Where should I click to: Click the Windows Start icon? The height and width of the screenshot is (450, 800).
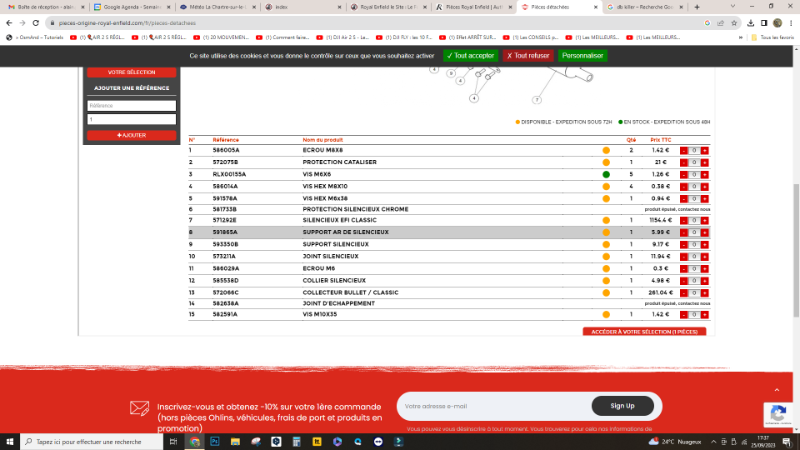click(x=10, y=441)
